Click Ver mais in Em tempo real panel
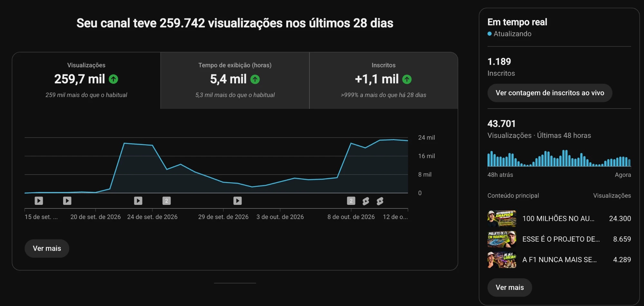The height and width of the screenshot is (306, 644). click(510, 287)
